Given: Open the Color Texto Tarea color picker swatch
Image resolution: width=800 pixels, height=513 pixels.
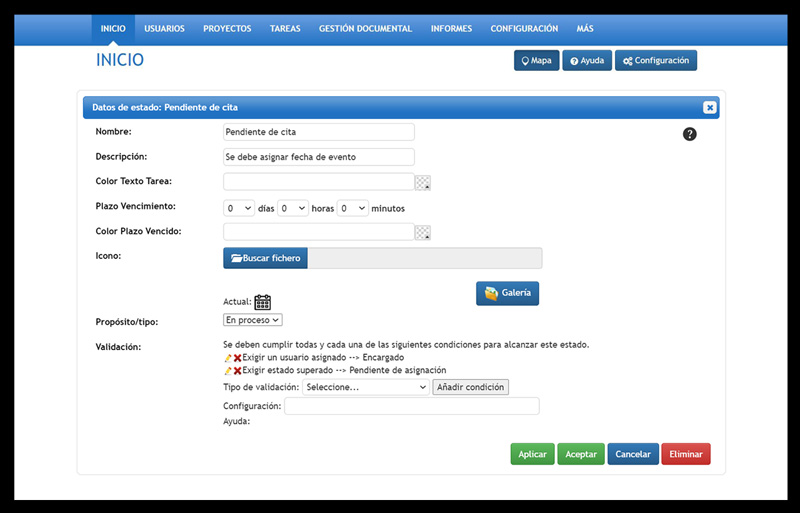Looking at the screenshot, I should click(423, 182).
